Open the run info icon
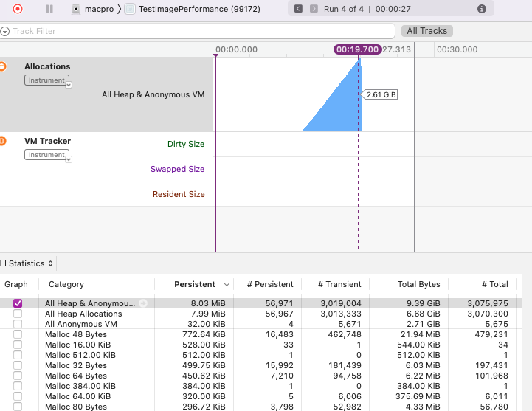 [481, 9]
